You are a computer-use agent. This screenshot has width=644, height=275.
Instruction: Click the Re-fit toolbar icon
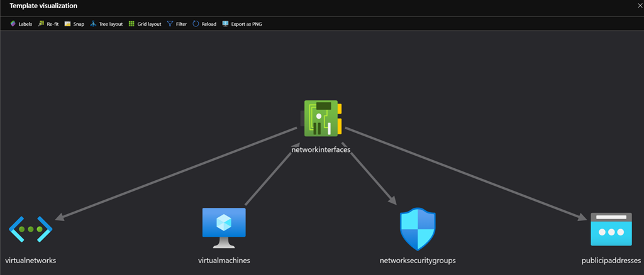(41, 24)
